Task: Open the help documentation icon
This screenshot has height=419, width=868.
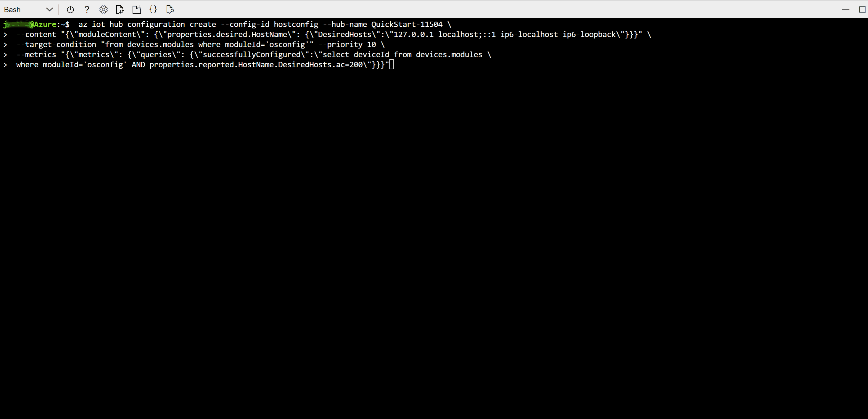Action: pyautogui.click(x=87, y=9)
